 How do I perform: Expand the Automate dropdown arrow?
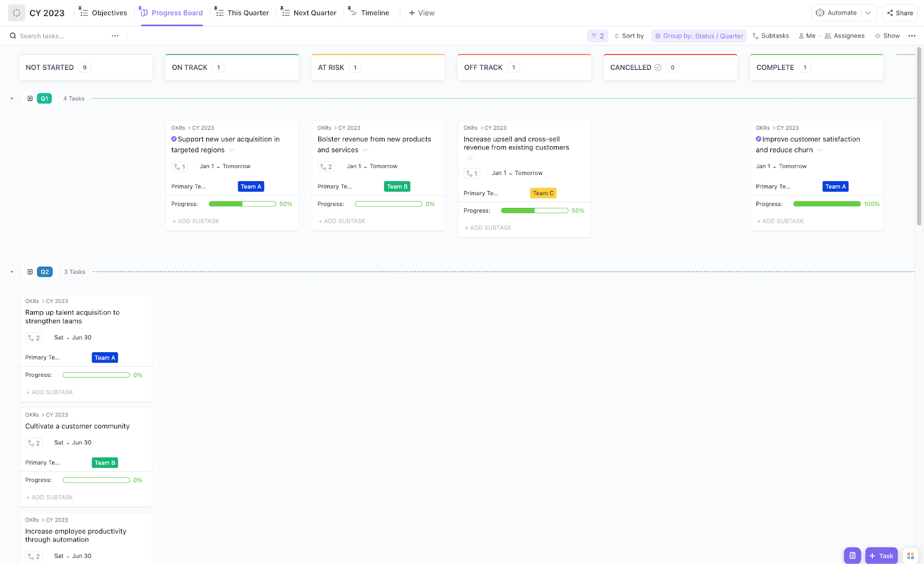pos(868,13)
